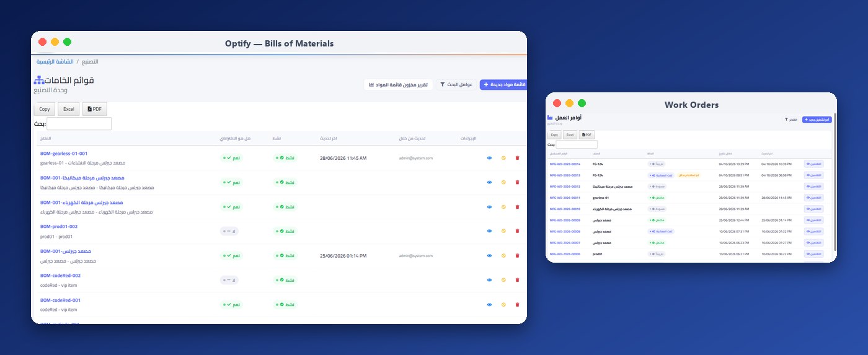The width and height of the screenshot is (868, 355).
Task: Click the admin@system.com cell in BOM-gearless row
Action: click(x=415, y=158)
